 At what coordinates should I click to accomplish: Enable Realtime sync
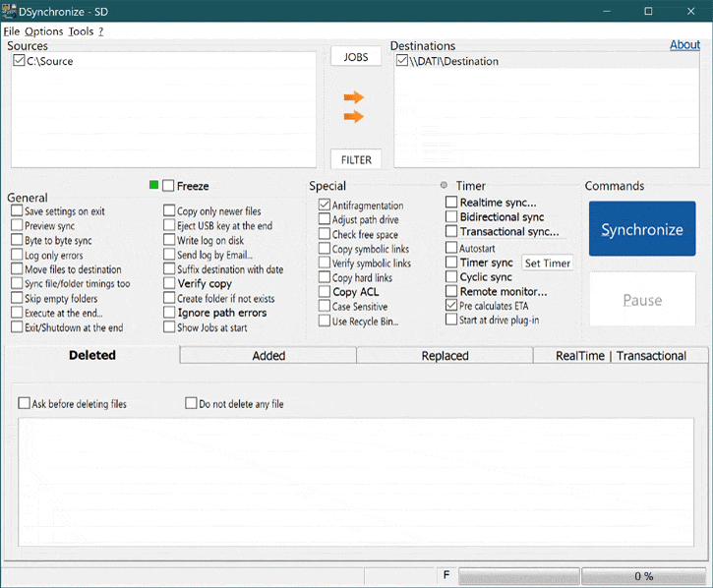[451, 202]
